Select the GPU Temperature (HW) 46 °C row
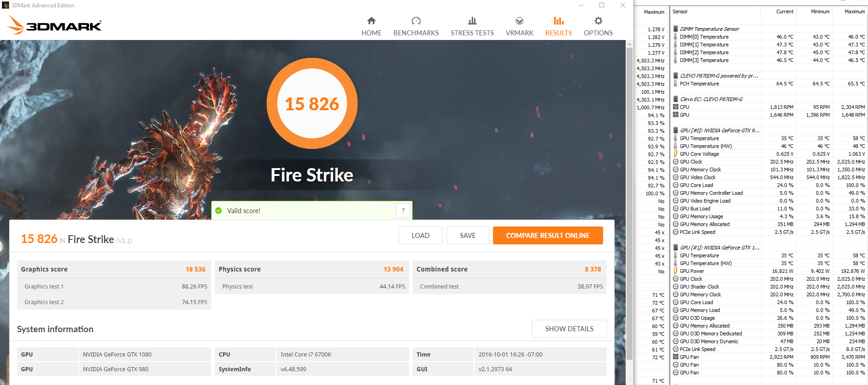This screenshot has width=868, height=385. pyautogui.click(x=769, y=146)
